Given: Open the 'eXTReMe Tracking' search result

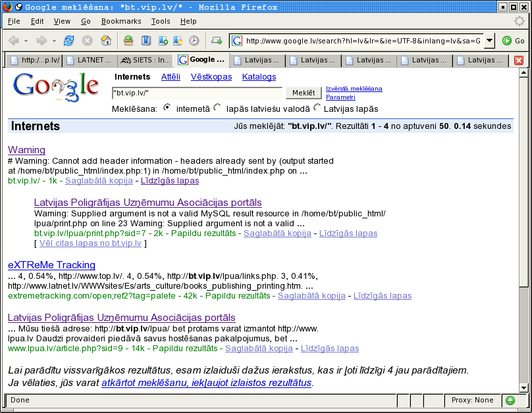Looking at the screenshot, I should point(51,265).
